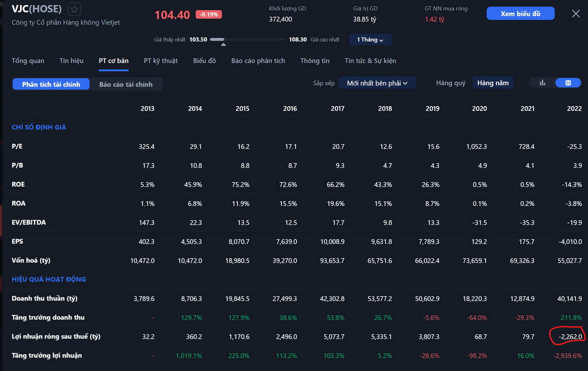588x371 pixels.
Task: Open the Tổng quan tab
Action: pyautogui.click(x=28, y=61)
